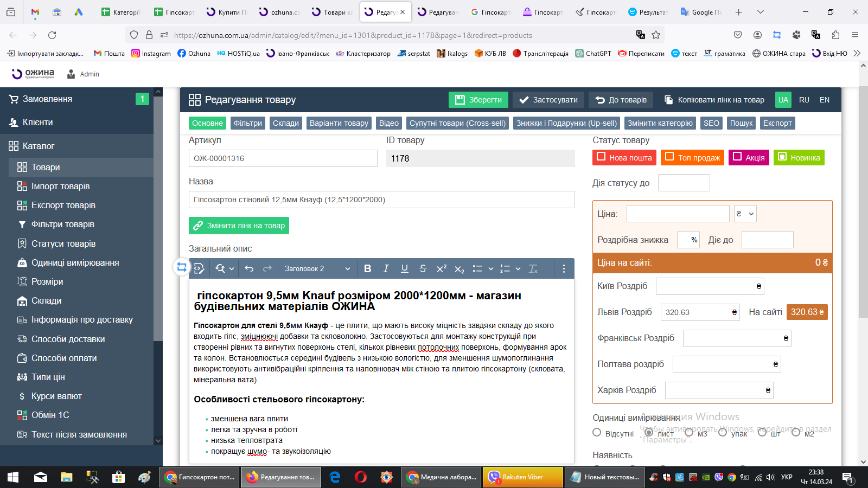The image size is (868, 488).
Task: Expand numbered list style options
Action: [518, 268]
